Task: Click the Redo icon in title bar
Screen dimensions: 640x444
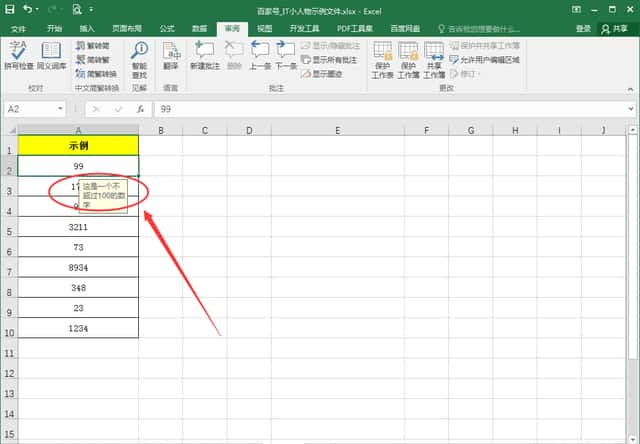Action: click(52, 9)
